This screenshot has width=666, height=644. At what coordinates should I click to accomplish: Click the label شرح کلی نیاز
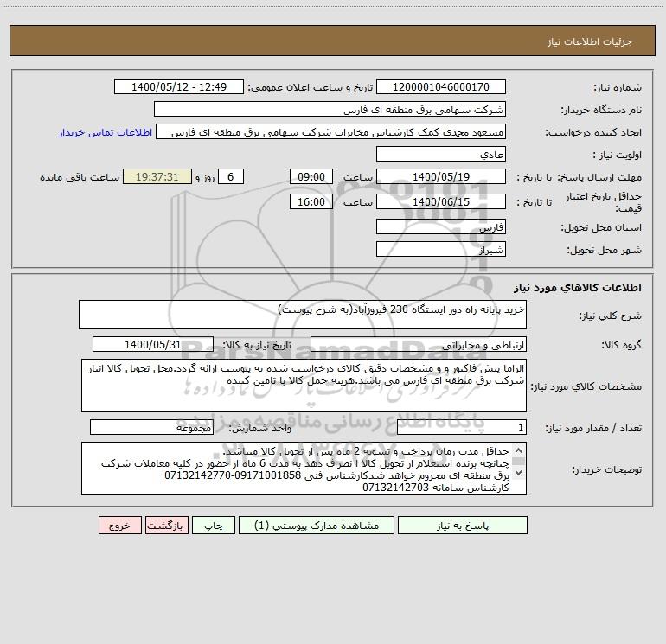click(611, 316)
